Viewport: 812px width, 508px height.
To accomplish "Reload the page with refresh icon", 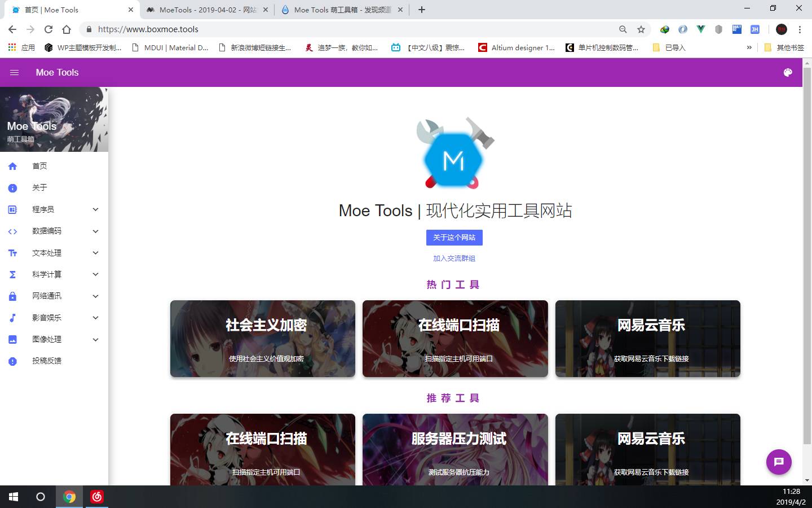I will pyautogui.click(x=48, y=29).
